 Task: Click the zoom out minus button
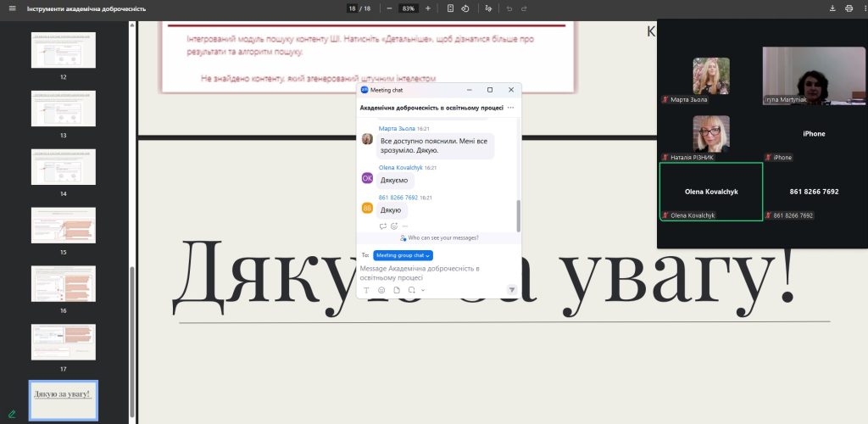click(x=389, y=8)
